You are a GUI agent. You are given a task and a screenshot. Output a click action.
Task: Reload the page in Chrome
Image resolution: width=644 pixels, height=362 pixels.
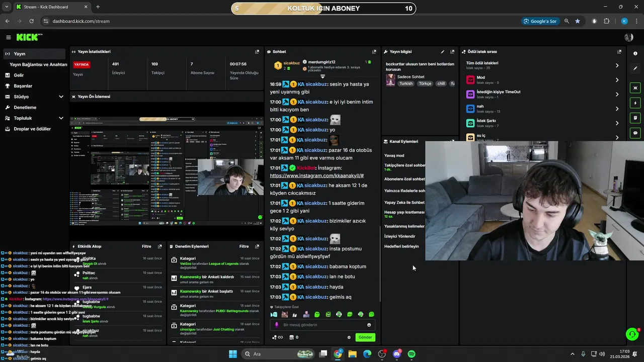click(31, 21)
